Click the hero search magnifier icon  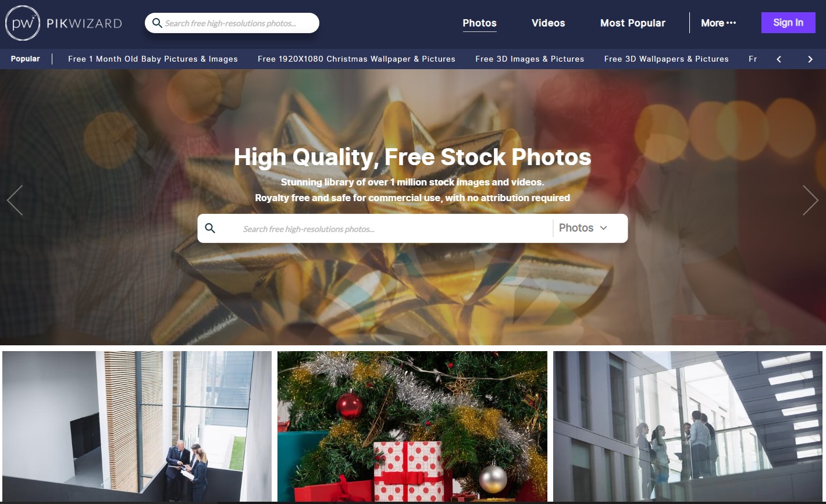click(x=211, y=228)
